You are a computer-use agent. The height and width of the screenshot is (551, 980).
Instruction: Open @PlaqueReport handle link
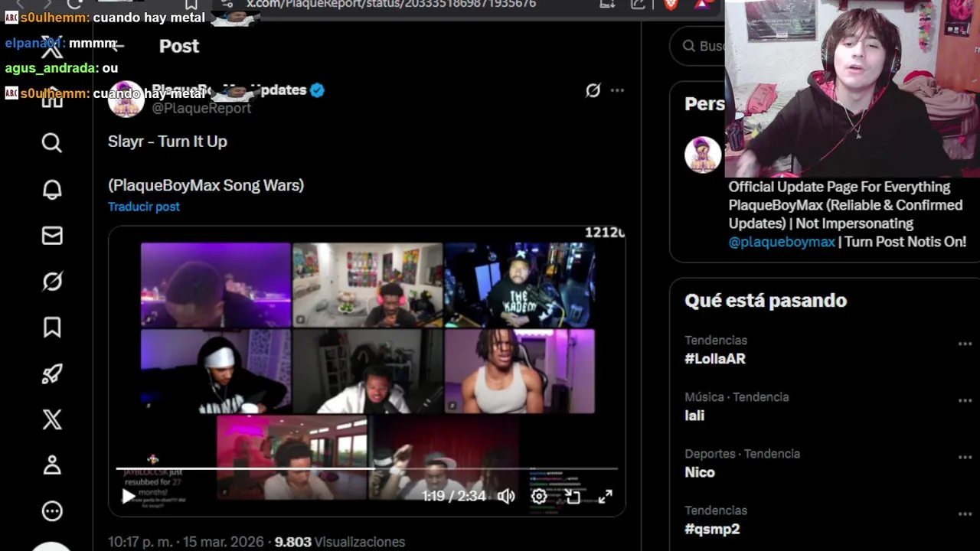click(x=201, y=109)
